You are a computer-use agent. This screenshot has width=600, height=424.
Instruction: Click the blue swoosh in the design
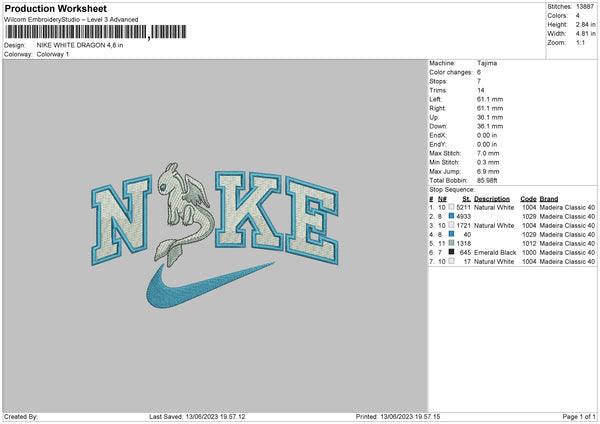click(x=210, y=286)
